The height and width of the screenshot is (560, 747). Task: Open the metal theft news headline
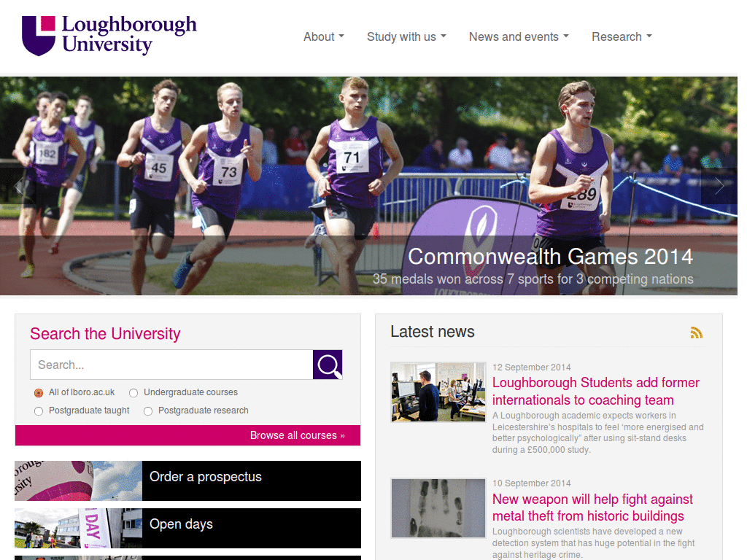592,507
